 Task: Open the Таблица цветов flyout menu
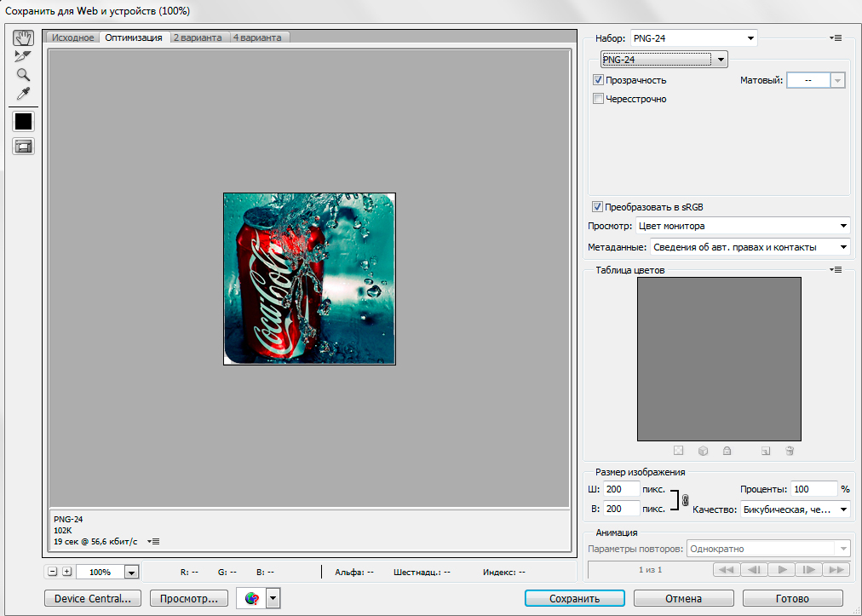click(x=836, y=269)
